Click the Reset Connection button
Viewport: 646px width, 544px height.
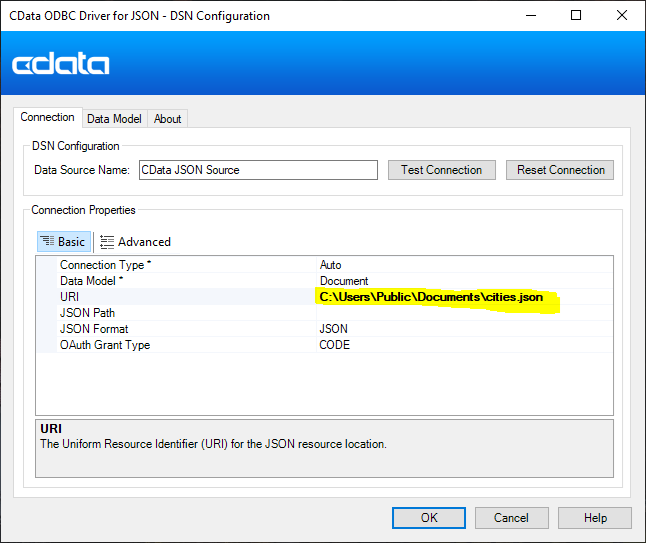(x=560, y=170)
